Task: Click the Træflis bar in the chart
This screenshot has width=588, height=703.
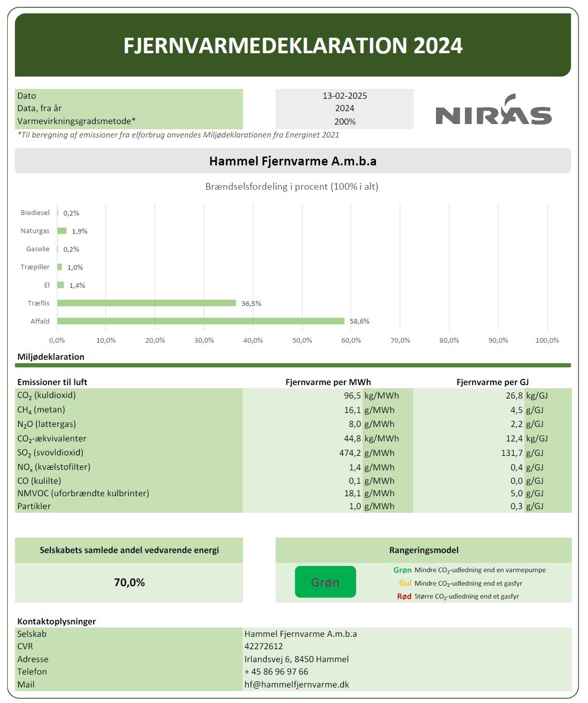Action: tap(147, 303)
